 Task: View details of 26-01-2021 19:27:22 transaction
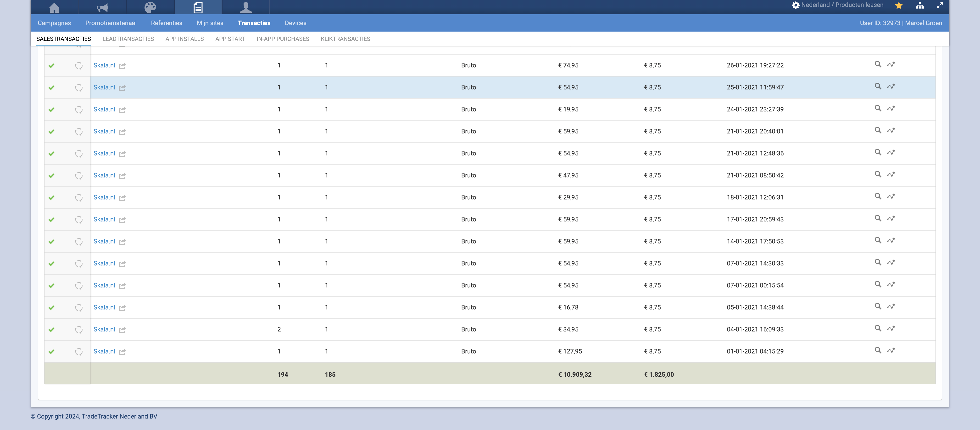[878, 64]
